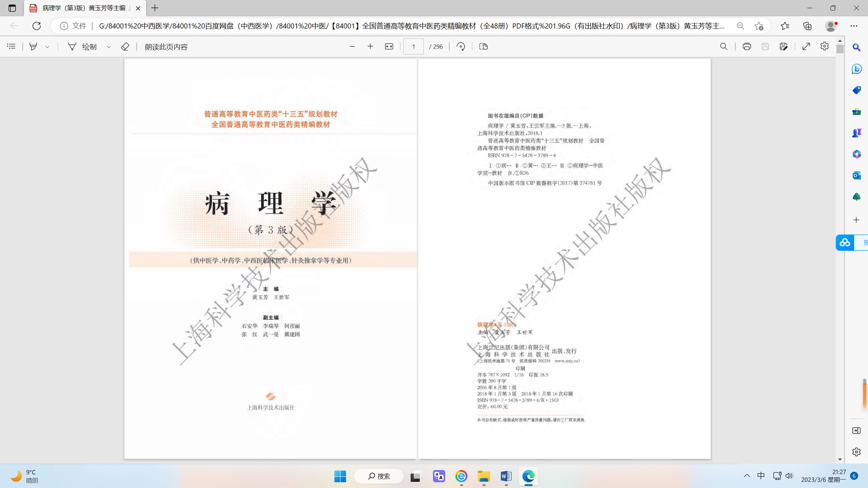Zoom out the PDF page
The width and height of the screenshot is (868, 488).
352,46
